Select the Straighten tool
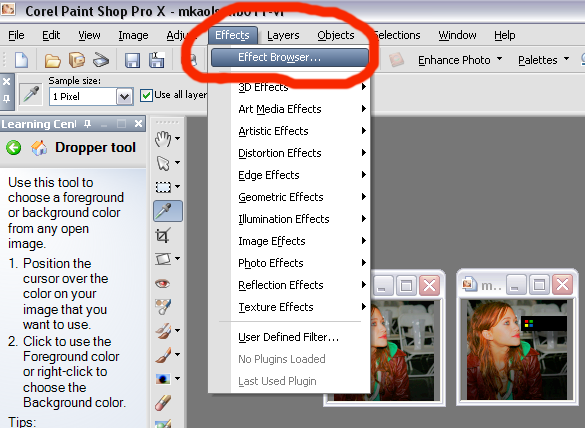Image resolution: width=585 pixels, height=428 pixels. [x=163, y=259]
